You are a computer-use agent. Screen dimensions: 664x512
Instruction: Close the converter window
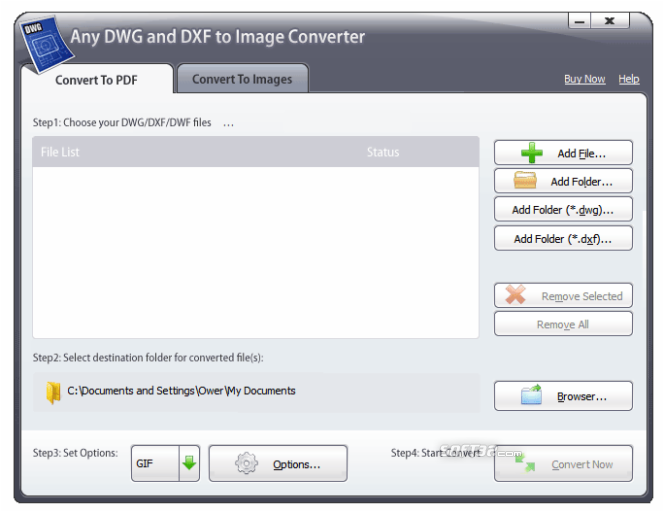610,20
